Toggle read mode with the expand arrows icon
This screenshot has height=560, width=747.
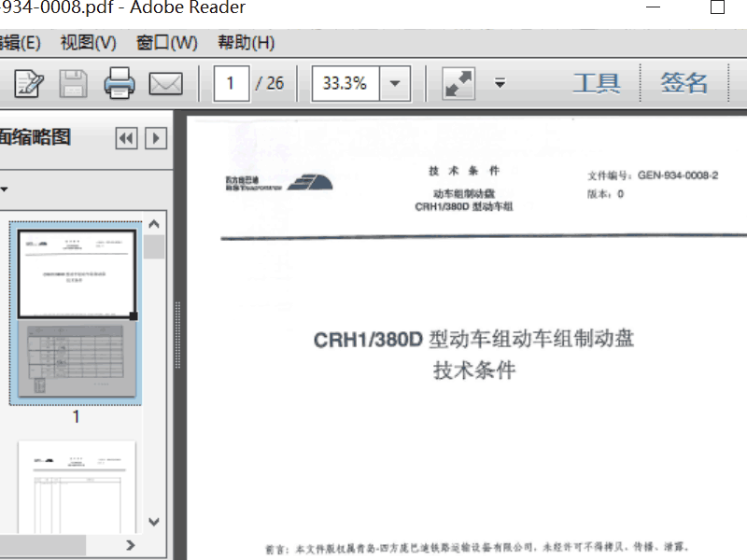coord(458,83)
